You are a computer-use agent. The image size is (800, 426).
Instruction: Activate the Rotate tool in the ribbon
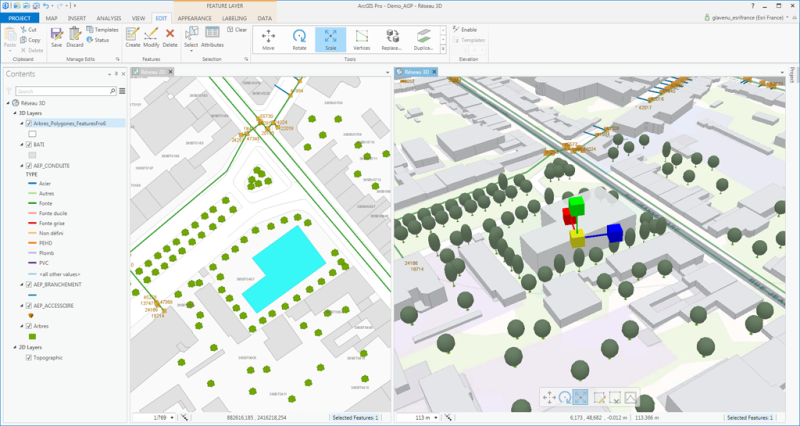tap(299, 38)
